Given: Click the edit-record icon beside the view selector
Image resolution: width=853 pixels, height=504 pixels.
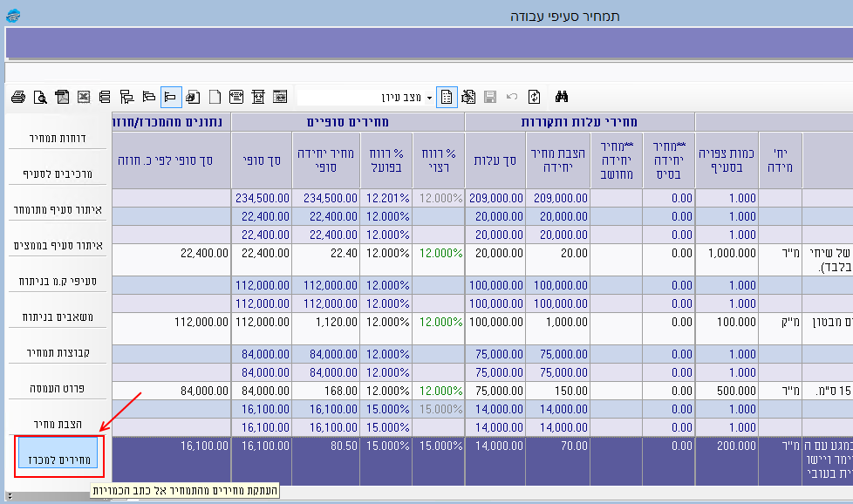Looking at the screenshot, I should tap(469, 97).
